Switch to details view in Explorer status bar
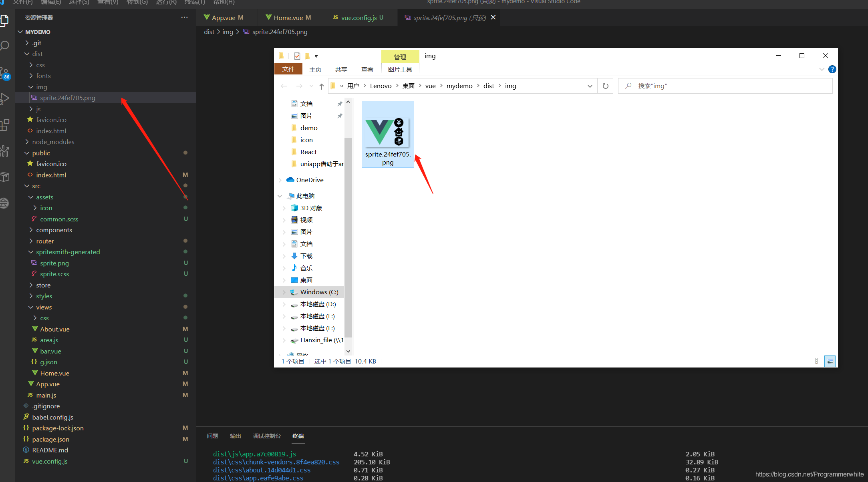868x482 pixels. (x=819, y=361)
